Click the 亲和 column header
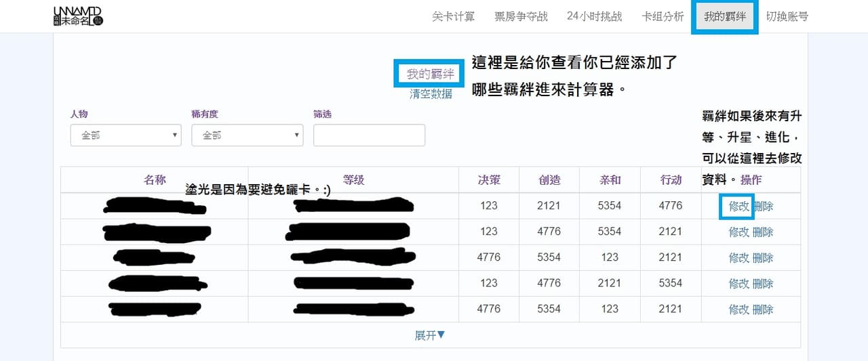This screenshot has height=361, width=868. click(610, 179)
